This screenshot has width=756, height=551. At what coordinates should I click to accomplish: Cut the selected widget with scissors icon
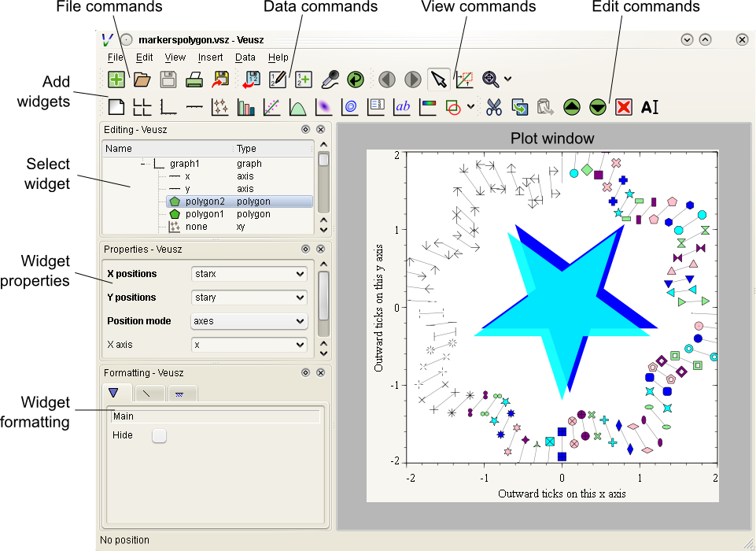[494, 107]
